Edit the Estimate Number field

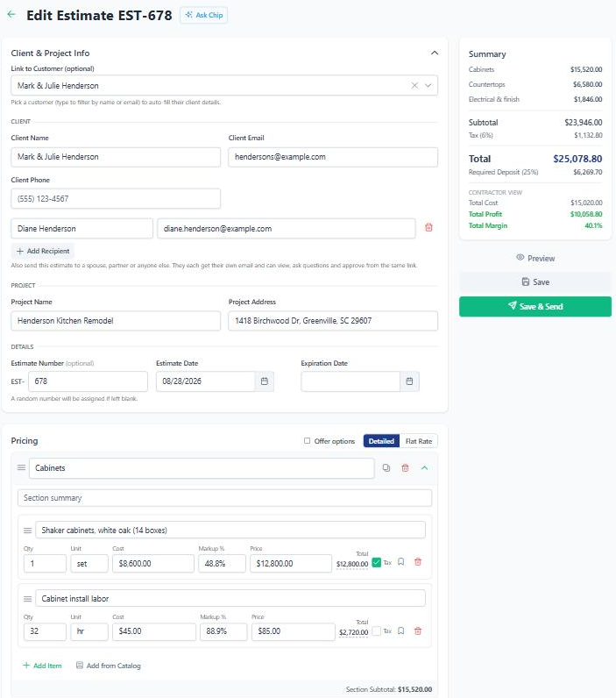click(x=89, y=381)
